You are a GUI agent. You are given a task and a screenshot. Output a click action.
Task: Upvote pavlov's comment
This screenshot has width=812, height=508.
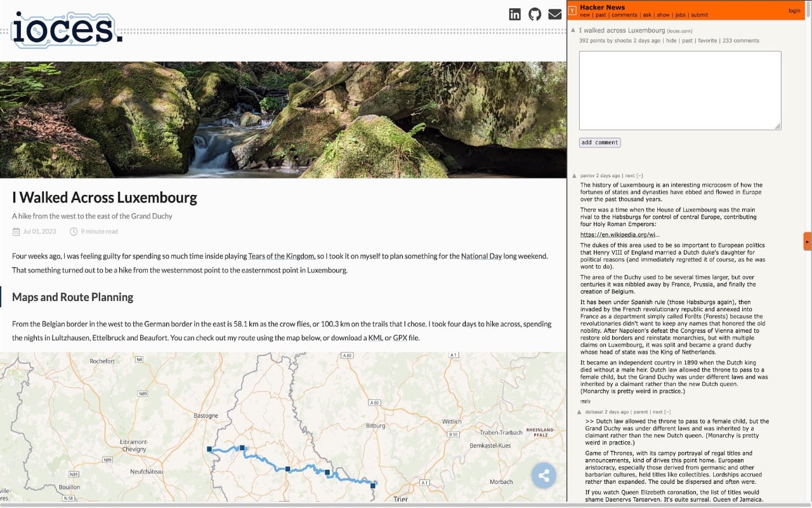pos(575,176)
